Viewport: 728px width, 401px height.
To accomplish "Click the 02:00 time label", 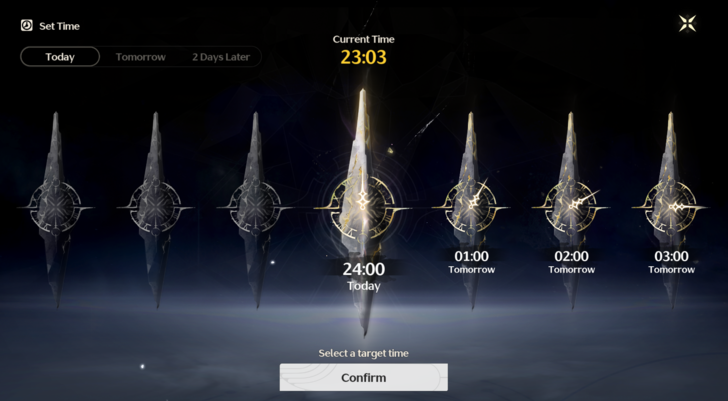I will [572, 256].
